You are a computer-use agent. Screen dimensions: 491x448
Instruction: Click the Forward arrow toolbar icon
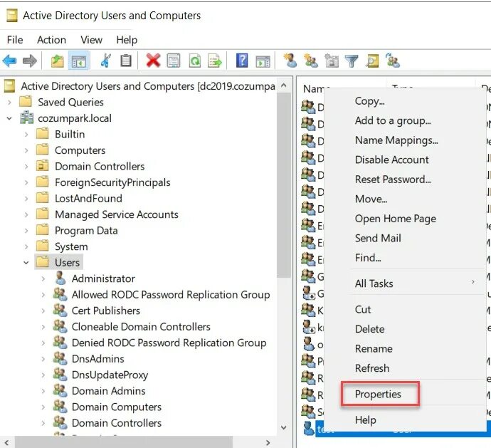(x=30, y=61)
